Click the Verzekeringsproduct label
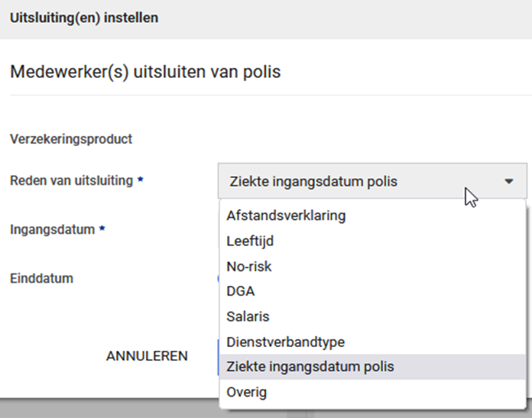The image size is (532, 418). [70, 139]
